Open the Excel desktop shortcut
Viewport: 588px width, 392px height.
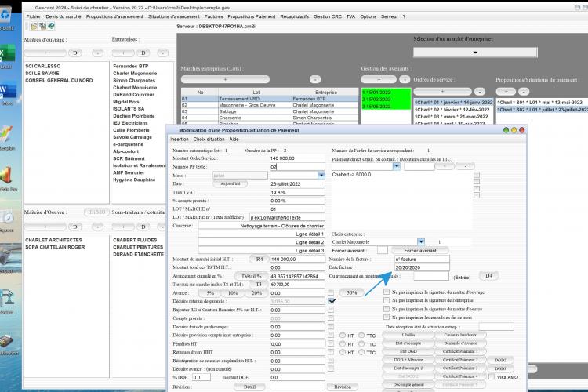7,55
